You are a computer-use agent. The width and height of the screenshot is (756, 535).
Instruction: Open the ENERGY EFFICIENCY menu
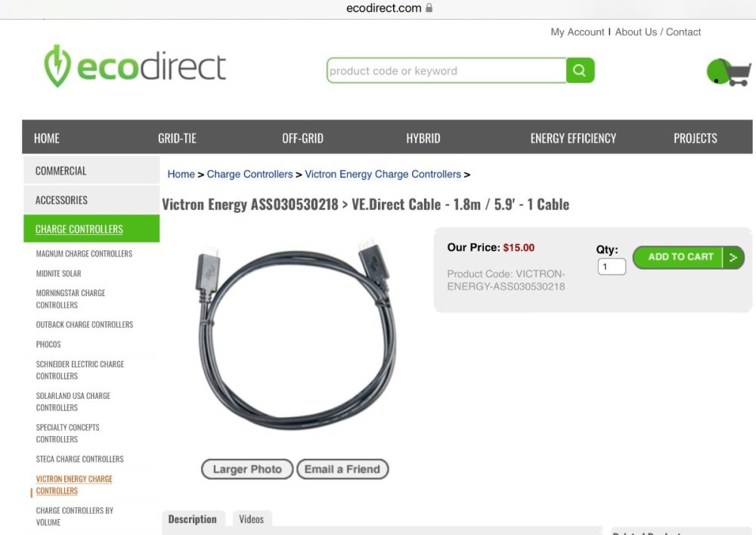573,138
